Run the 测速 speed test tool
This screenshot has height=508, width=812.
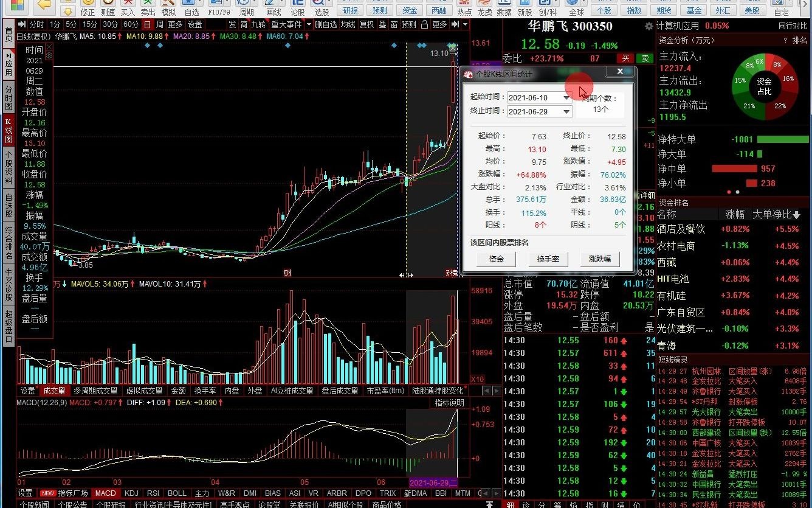[x=108, y=7]
